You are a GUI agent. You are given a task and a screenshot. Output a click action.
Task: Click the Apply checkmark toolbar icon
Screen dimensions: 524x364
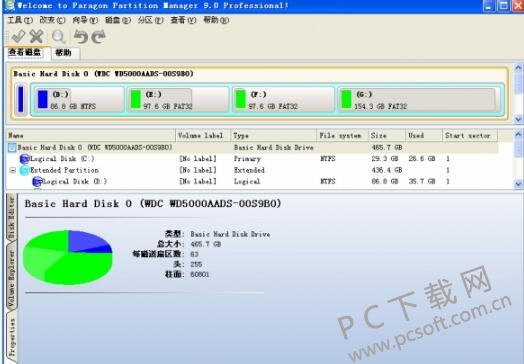pyautogui.click(x=18, y=36)
